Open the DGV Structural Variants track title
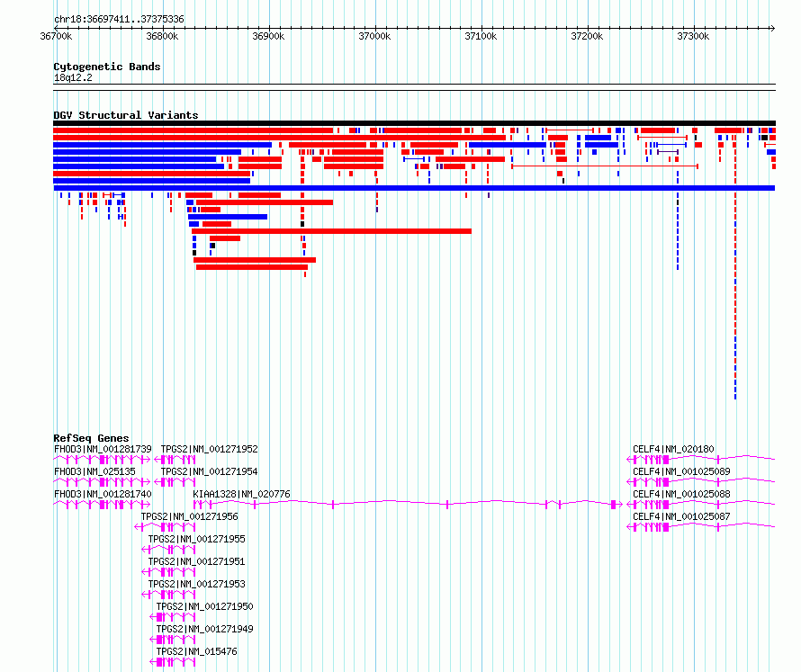801x672 pixels. [x=126, y=115]
